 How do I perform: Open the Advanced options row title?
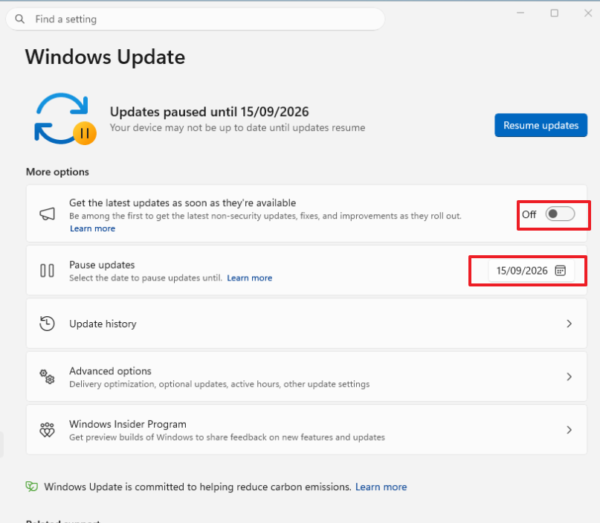click(x=110, y=371)
